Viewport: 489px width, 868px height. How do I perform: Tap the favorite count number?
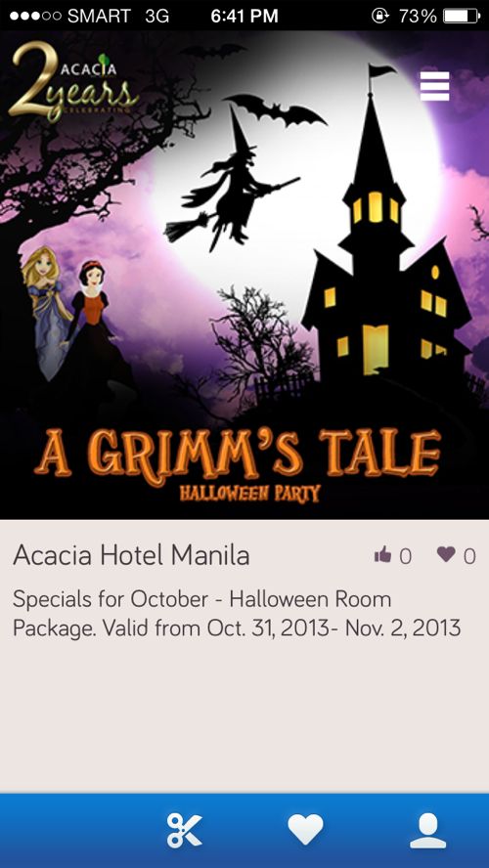[x=469, y=556]
